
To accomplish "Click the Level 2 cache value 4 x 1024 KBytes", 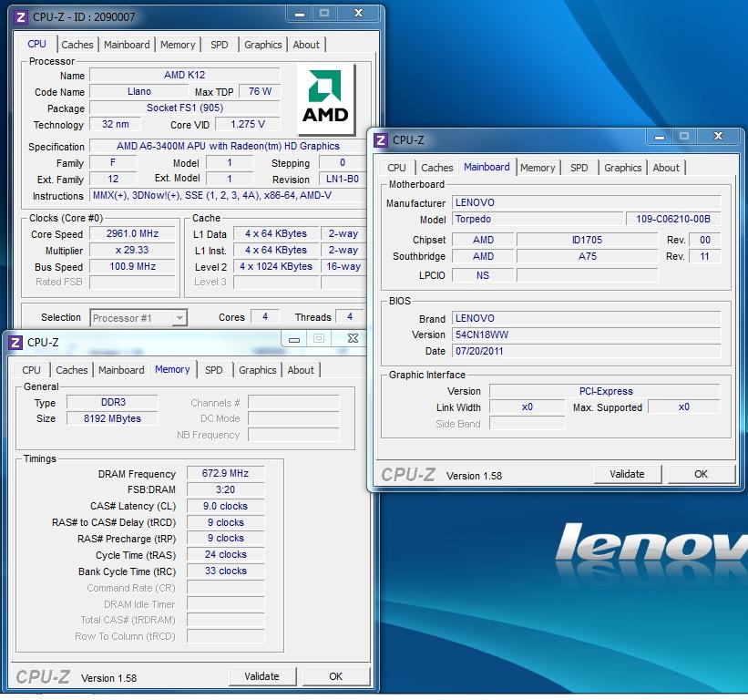I will (x=276, y=266).
